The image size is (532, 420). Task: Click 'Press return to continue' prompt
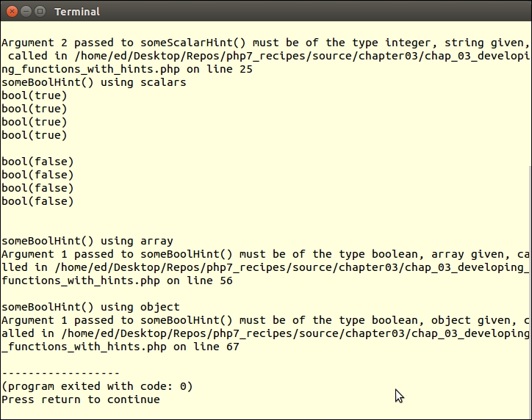tap(80, 399)
